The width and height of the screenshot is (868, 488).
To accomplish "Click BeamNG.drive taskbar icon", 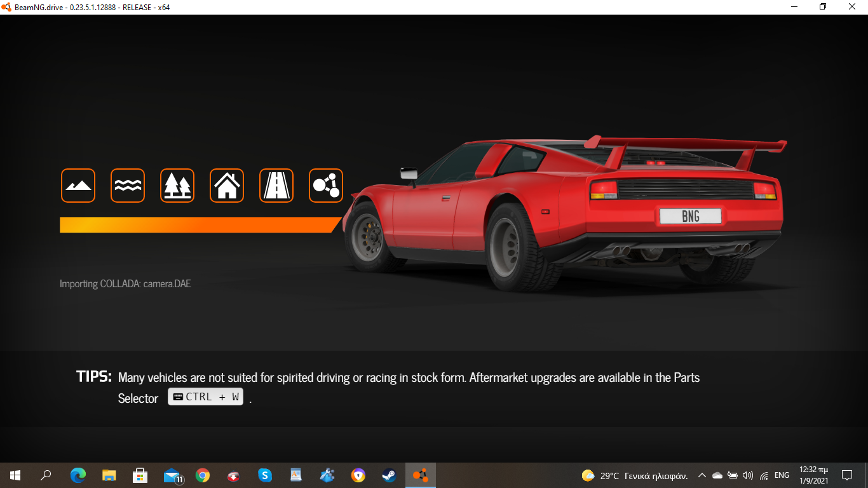I will point(421,475).
